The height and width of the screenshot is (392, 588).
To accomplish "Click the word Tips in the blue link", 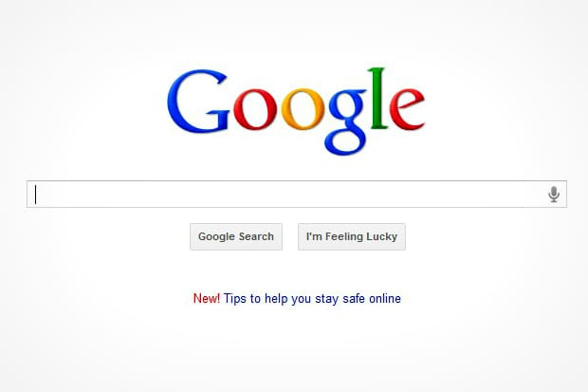I will pos(235,299).
